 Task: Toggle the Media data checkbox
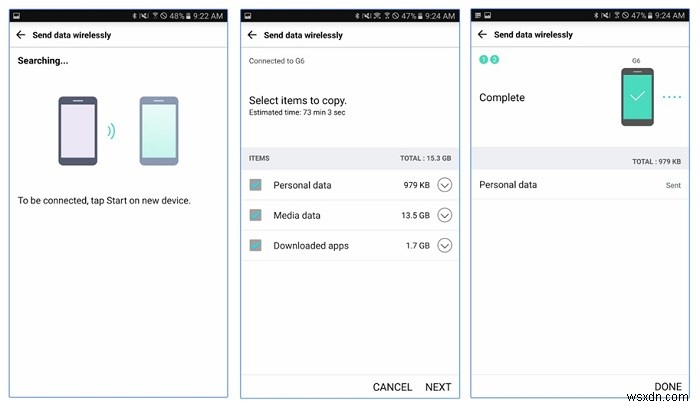255,215
